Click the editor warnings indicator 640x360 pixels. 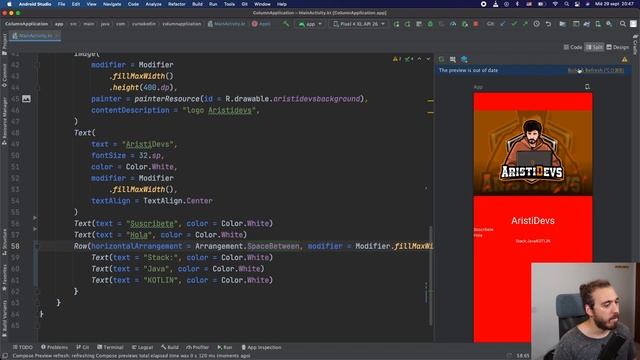[397, 59]
